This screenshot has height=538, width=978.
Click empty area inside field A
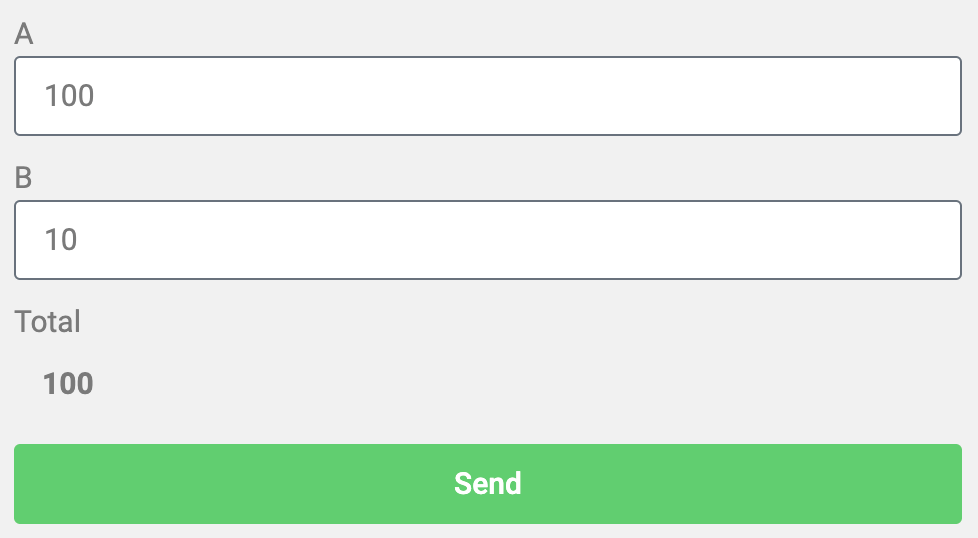tap(530, 96)
